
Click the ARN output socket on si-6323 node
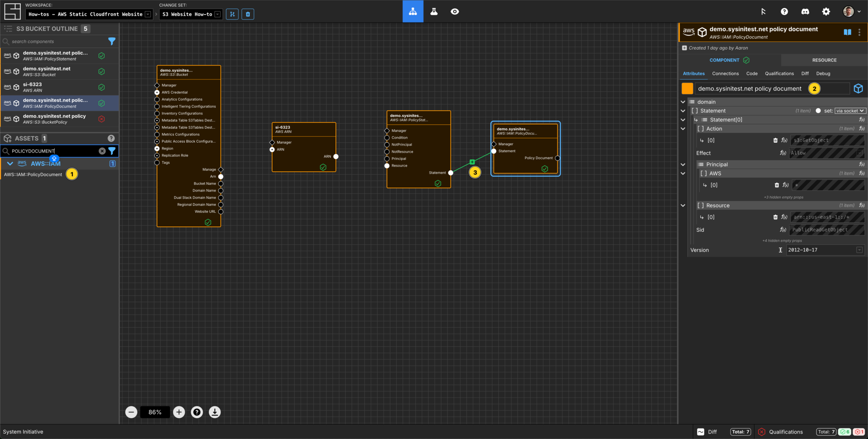pyautogui.click(x=336, y=156)
